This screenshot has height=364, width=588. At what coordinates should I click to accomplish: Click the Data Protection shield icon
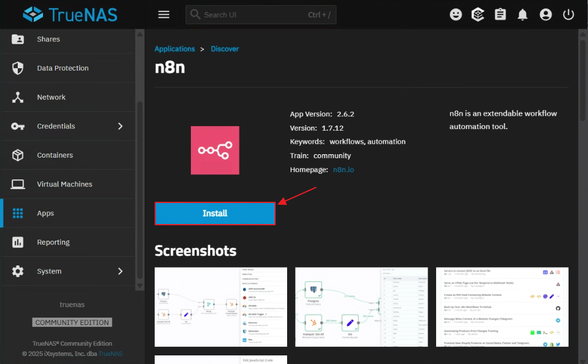point(18,68)
